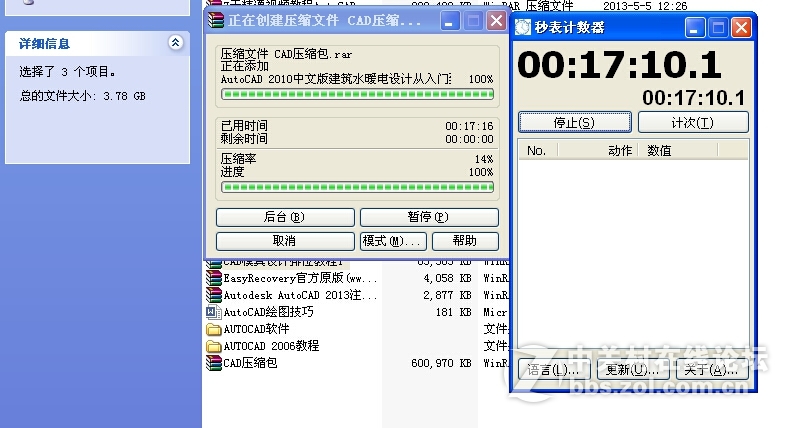Image resolution: width=793 pixels, height=428 pixels.
Task: Click the EasyRecovery官方原版 file name
Action: tap(300, 278)
